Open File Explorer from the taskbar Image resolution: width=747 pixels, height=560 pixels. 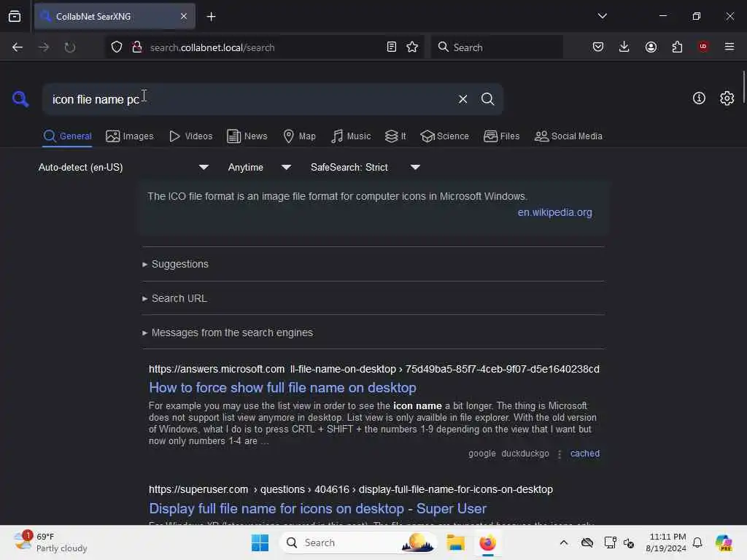click(455, 542)
